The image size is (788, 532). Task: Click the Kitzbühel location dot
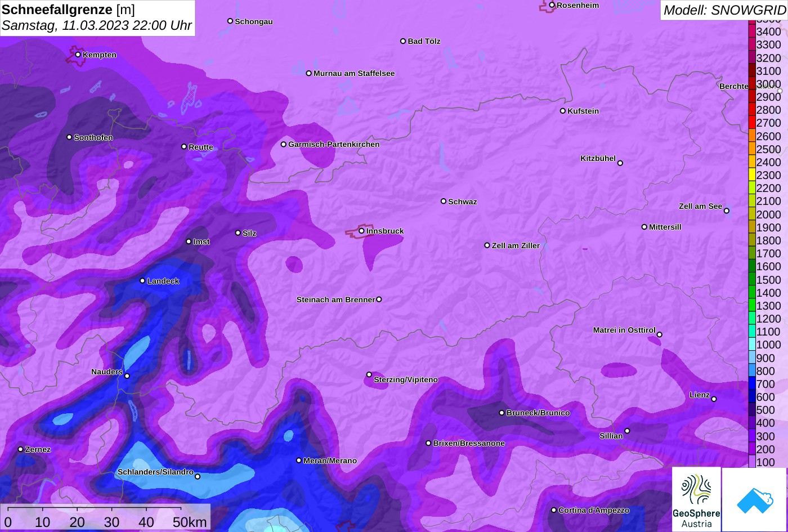(620, 163)
